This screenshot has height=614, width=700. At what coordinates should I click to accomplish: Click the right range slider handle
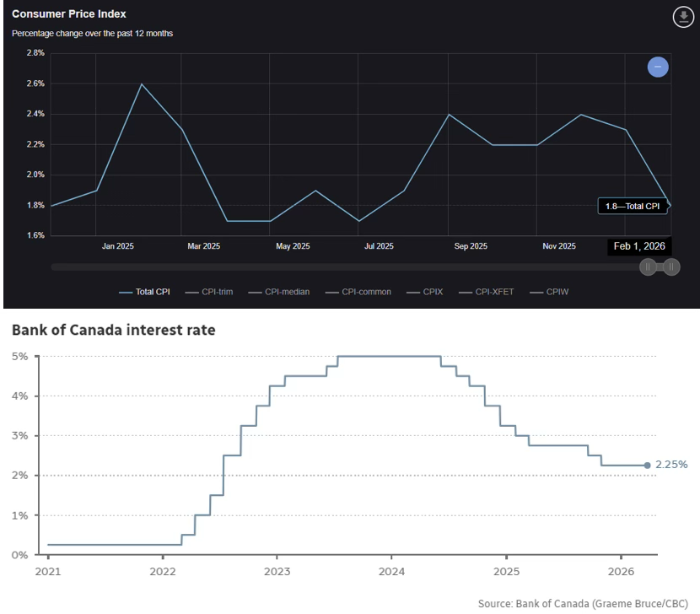coord(670,267)
